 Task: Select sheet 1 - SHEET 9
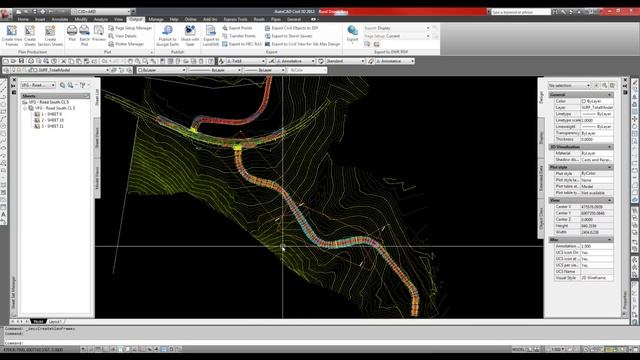click(49, 114)
